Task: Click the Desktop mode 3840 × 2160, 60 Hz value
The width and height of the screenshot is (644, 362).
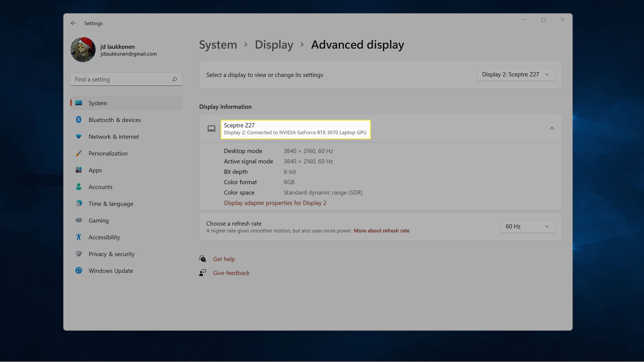Action: point(308,151)
